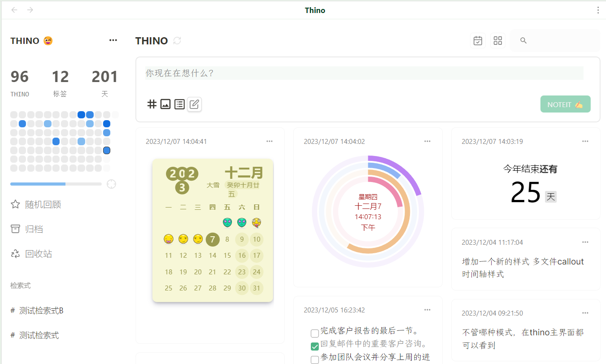Click the highlighted day 7 in calendar

213,239
